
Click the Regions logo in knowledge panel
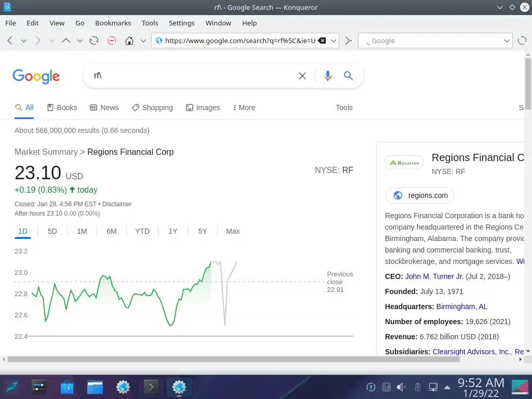(404, 163)
